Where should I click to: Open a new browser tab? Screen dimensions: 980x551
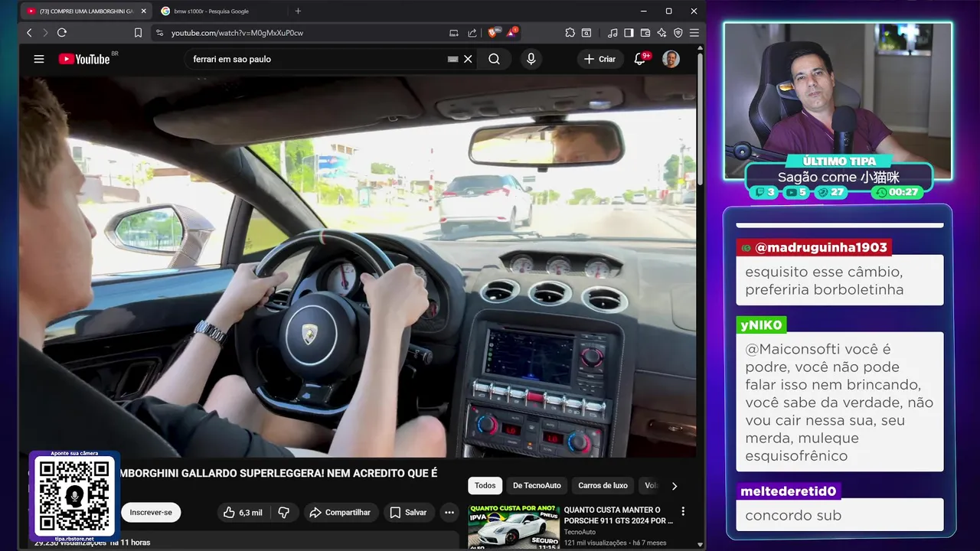[298, 11]
